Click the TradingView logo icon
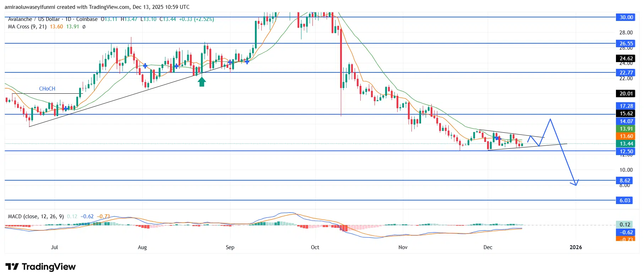The height and width of the screenshot is (280, 644). pyautogui.click(x=12, y=267)
